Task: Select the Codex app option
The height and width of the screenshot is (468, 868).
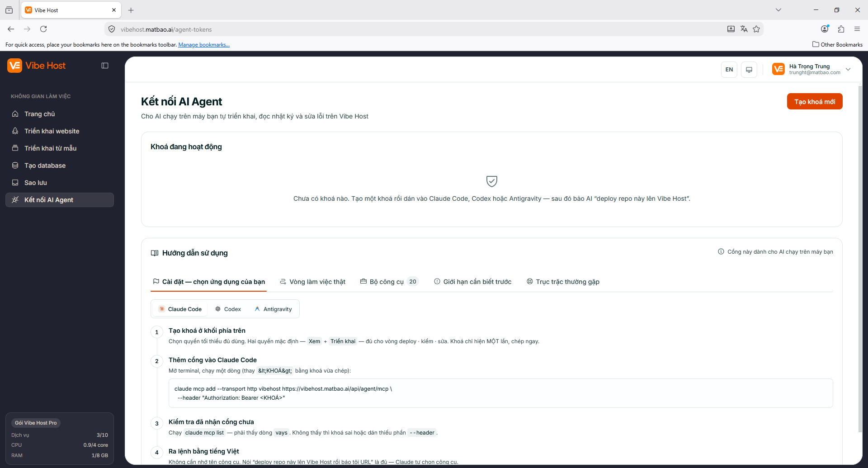Action: click(228, 309)
